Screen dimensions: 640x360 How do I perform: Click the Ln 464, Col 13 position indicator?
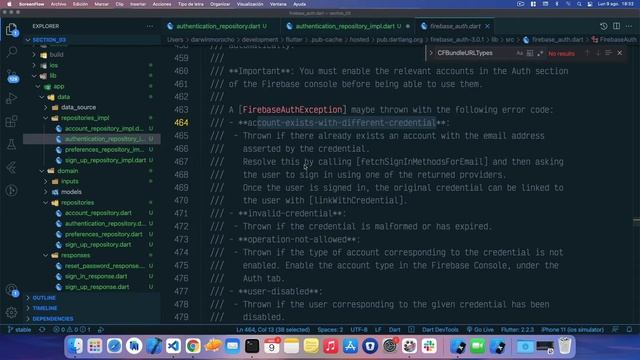point(273,330)
